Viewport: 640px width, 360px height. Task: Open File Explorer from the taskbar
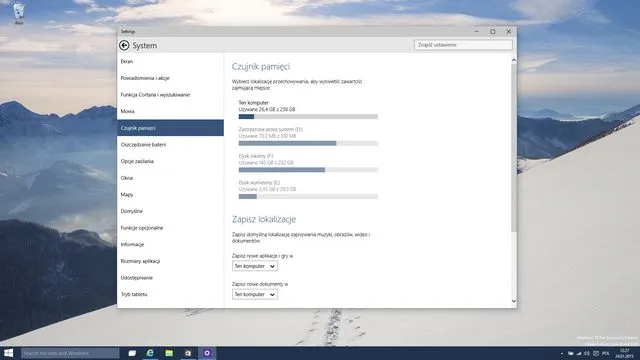pyautogui.click(x=169, y=353)
